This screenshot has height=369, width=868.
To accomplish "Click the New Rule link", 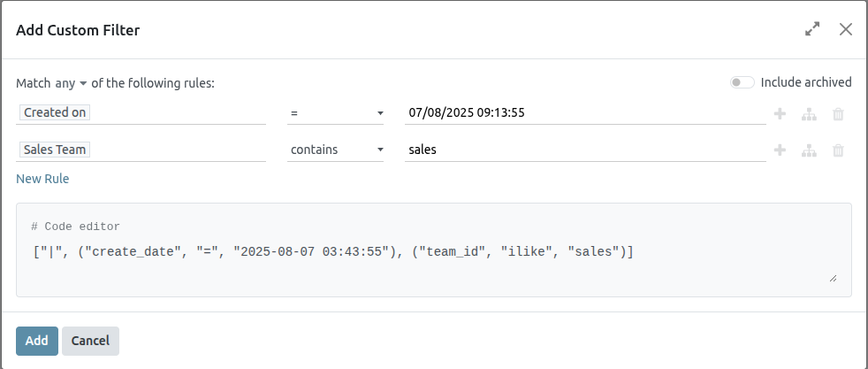I will click(42, 179).
